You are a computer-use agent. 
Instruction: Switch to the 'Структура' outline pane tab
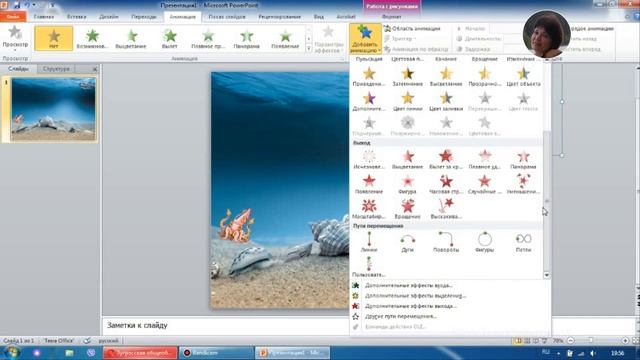point(56,69)
